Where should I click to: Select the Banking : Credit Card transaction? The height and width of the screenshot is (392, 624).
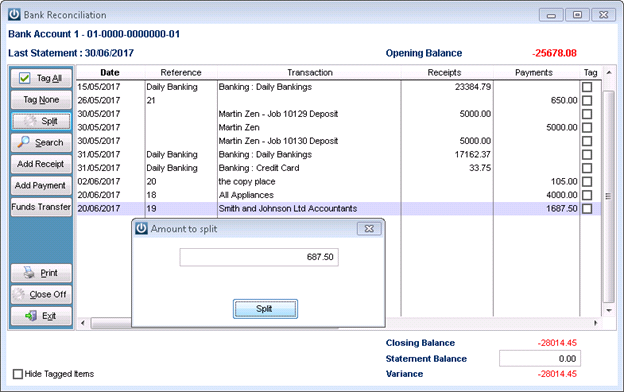click(259, 168)
